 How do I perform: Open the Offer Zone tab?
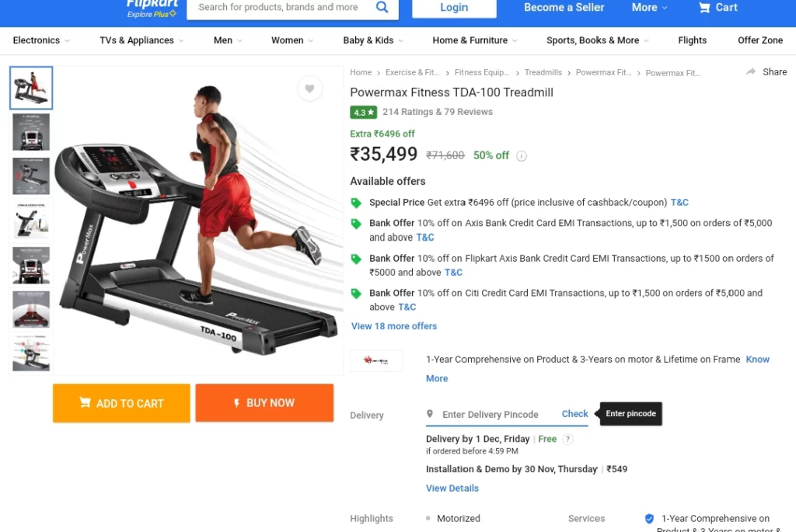[x=760, y=40]
